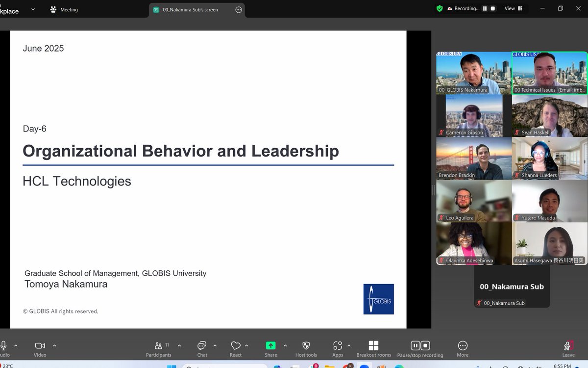This screenshot has width=588, height=368.
Task: Toggle the Video camera button
Action: tap(40, 348)
